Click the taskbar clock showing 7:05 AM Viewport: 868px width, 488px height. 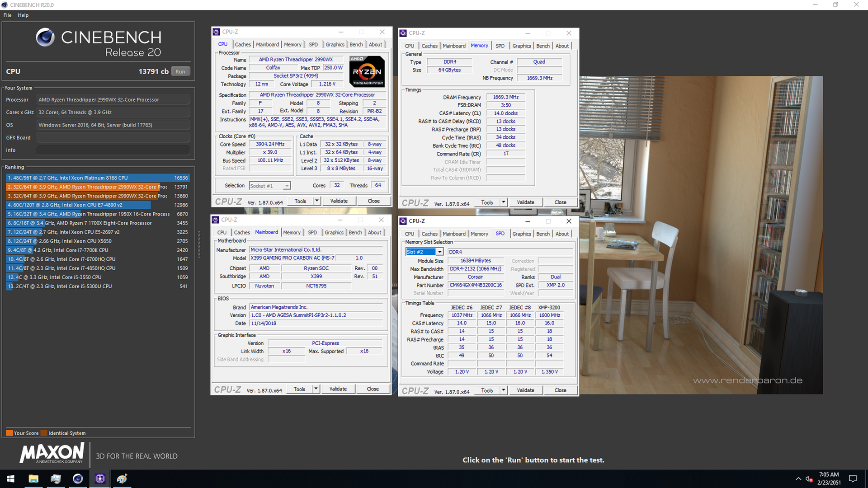click(x=829, y=479)
